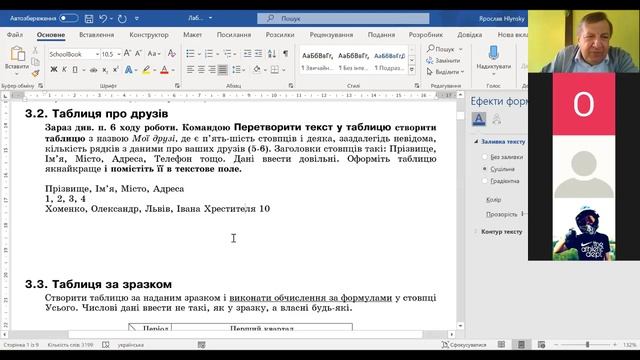
Task: Apply yellow text highlight color
Action: click(x=146, y=70)
